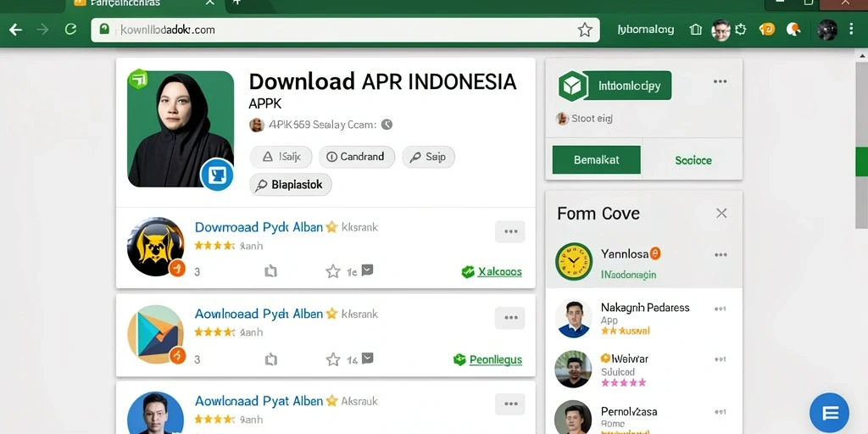Click the lybomalong text in the toolbar
This screenshot has width=868, height=434.
pyautogui.click(x=645, y=30)
